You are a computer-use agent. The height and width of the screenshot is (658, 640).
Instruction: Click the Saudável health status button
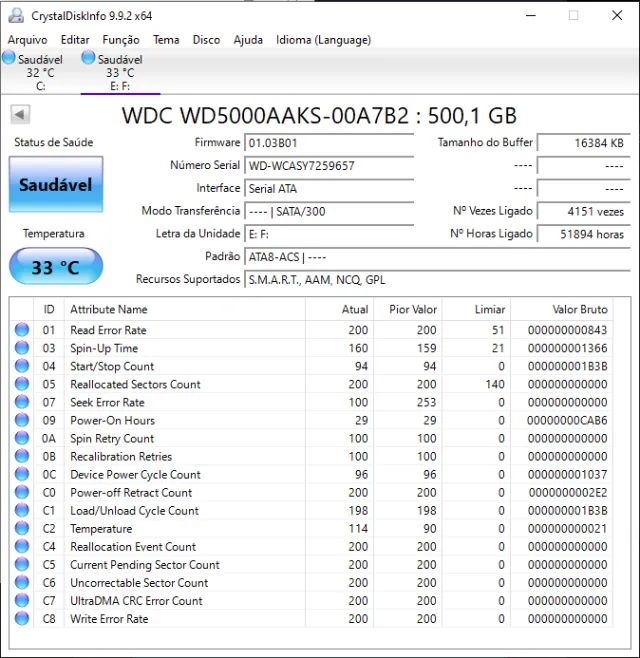point(56,184)
